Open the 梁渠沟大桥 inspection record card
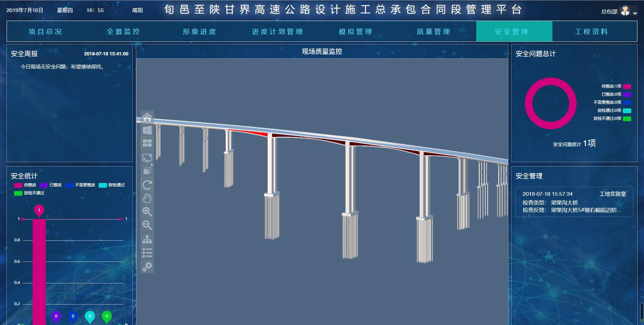Screen dimensions: 644x325 [x=574, y=202]
